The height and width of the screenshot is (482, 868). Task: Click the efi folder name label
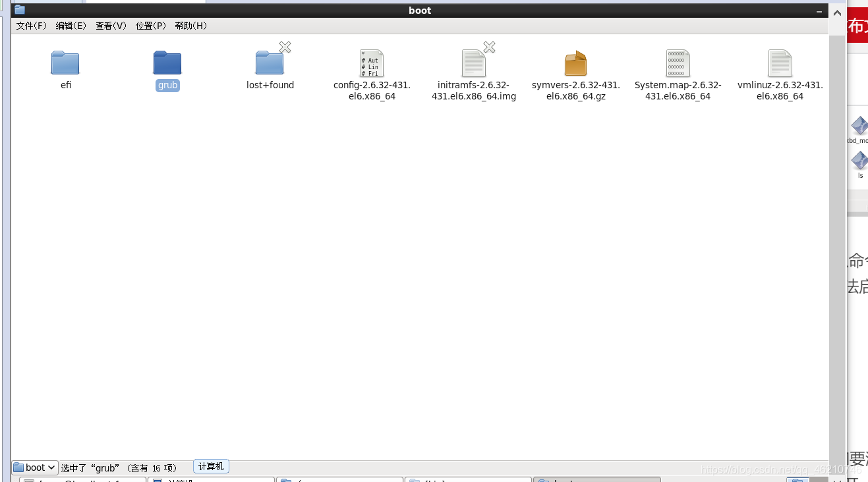coord(66,85)
